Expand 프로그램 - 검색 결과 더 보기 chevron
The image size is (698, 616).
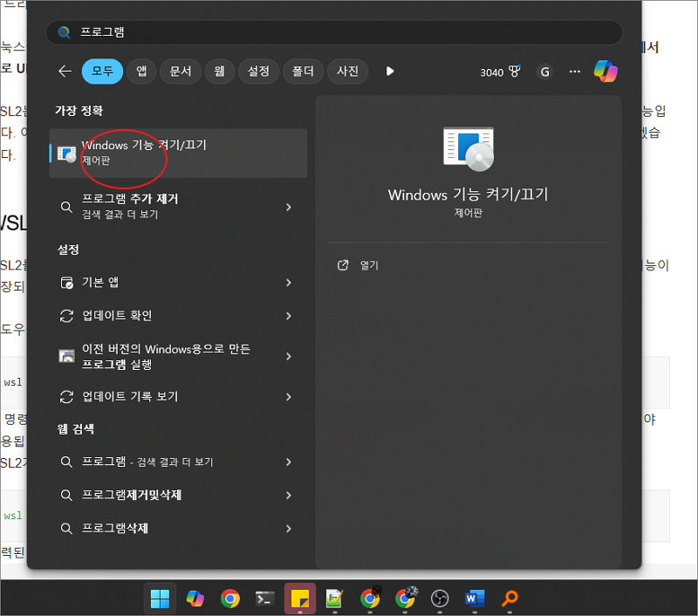tap(289, 462)
